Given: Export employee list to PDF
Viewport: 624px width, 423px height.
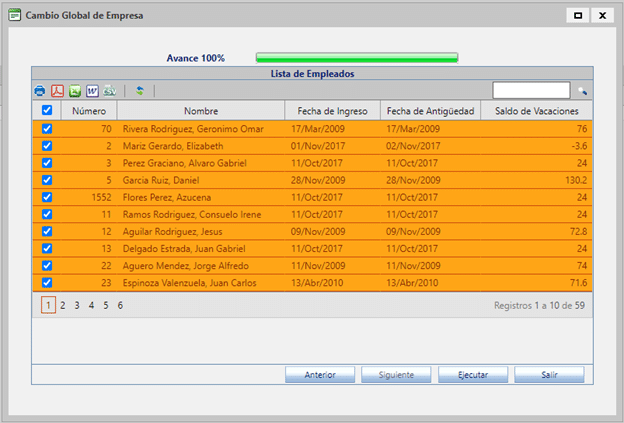Looking at the screenshot, I should 58,91.
